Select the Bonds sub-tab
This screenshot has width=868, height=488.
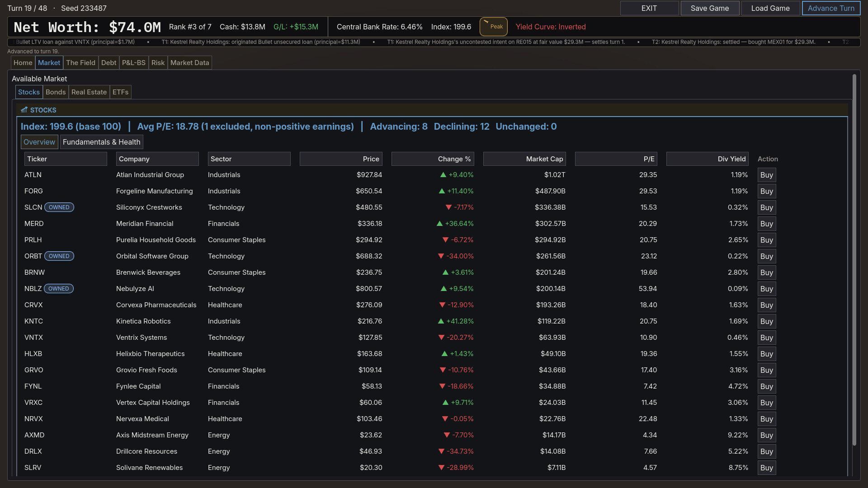point(56,92)
